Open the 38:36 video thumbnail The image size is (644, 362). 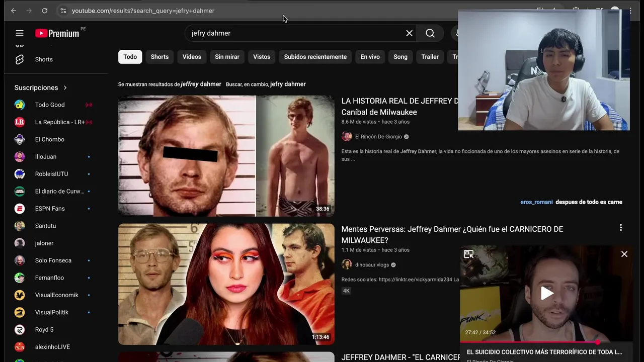[226, 156]
